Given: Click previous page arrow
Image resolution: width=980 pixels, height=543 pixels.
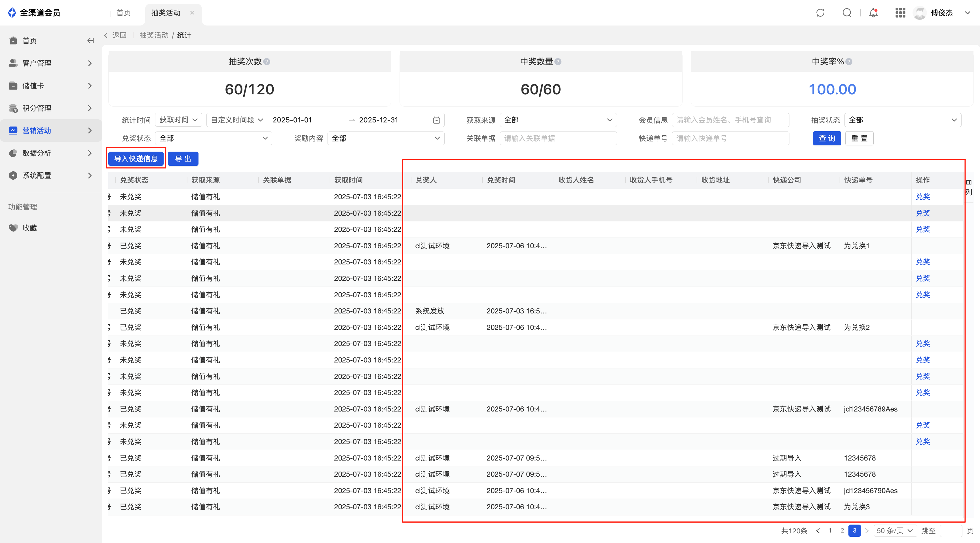Looking at the screenshot, I should (818, 531).
